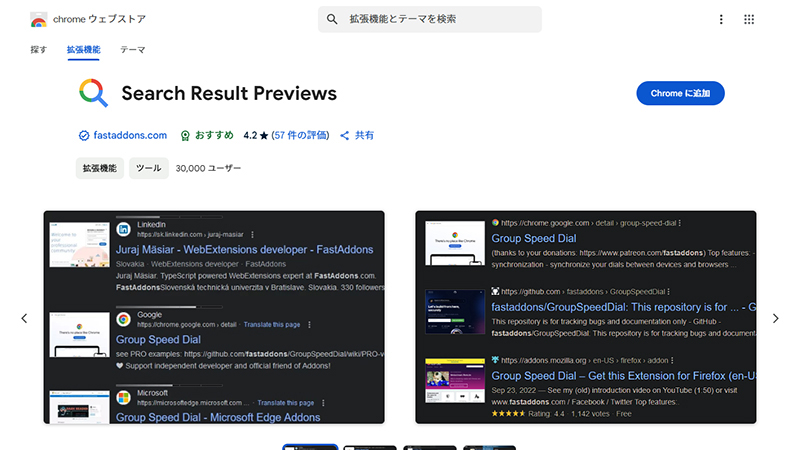The height and width of the screenshot is (450, 800).
Task: Click the verified publisher badge icon
Action: (x=84, y=135)
